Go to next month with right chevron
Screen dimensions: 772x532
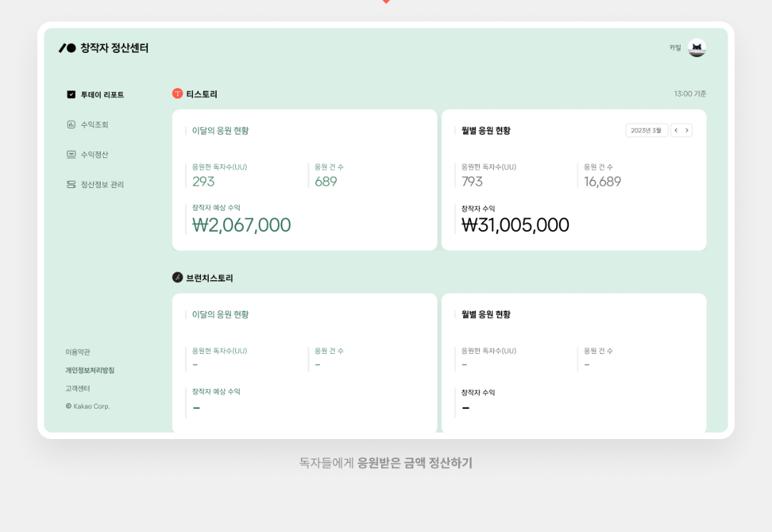tap(686, 130)
